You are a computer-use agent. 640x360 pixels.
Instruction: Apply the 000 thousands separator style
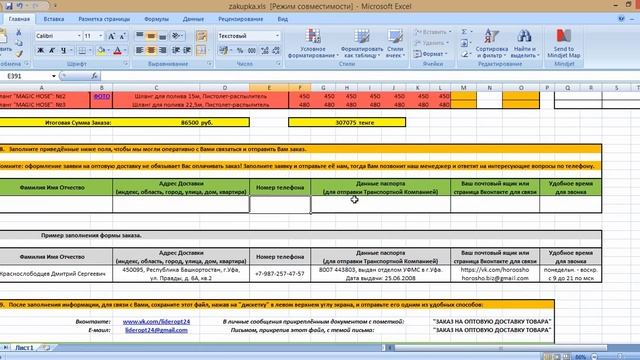[252, 51]
